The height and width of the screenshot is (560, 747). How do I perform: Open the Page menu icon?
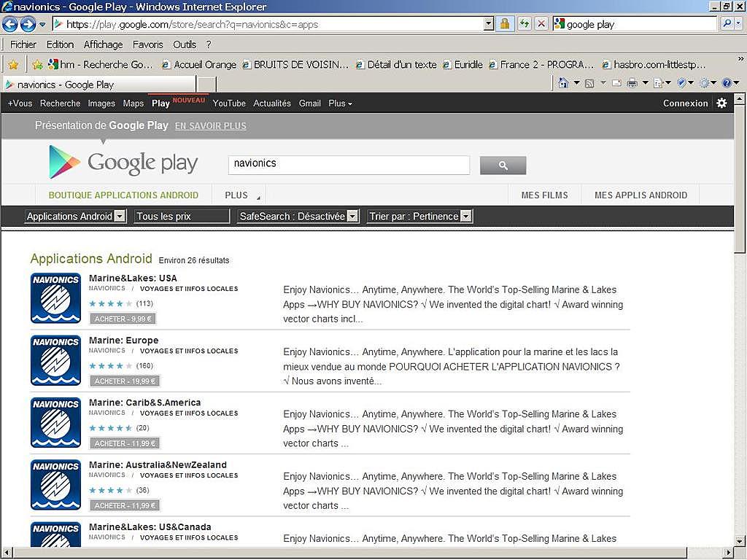(x=659, y=83)
